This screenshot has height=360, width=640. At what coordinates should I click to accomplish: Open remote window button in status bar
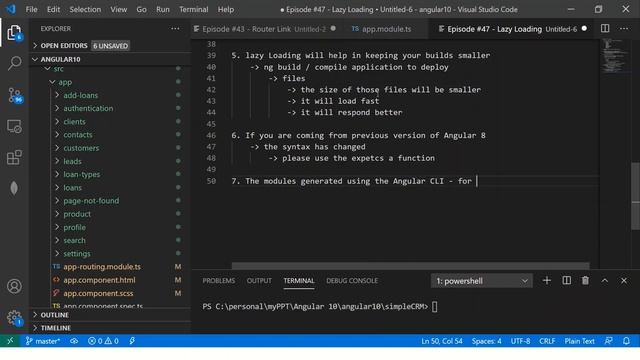coord(10,341)
